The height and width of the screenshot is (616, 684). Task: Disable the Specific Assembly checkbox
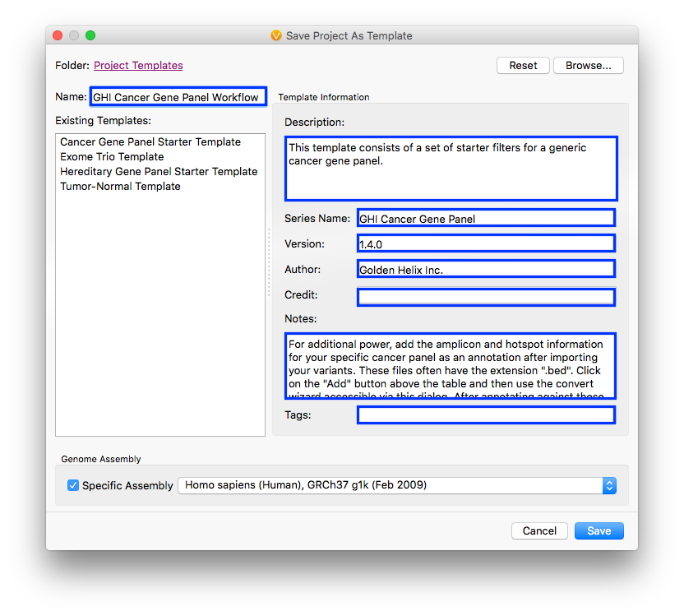(x=73, y=485)
